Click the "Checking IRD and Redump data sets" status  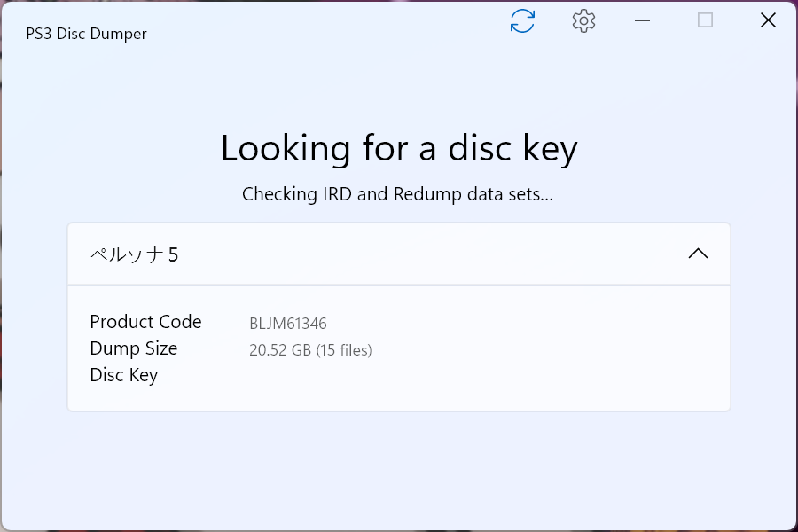click(397, 194)
